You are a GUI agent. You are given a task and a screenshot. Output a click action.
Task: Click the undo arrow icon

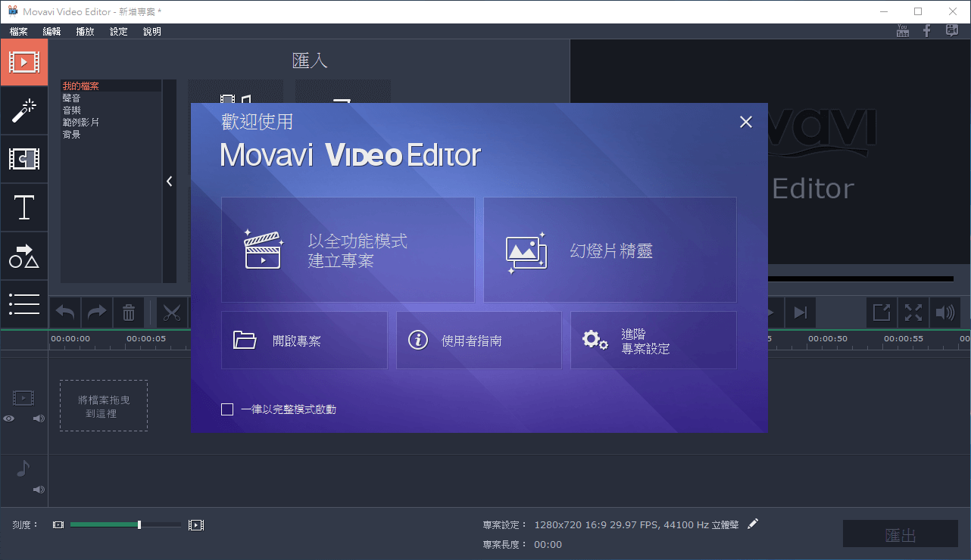pos(64,313)
